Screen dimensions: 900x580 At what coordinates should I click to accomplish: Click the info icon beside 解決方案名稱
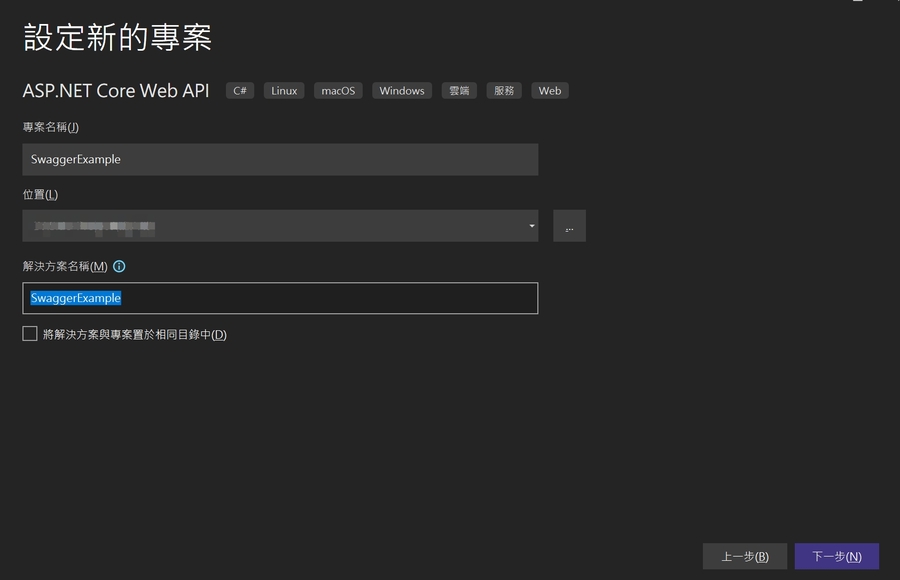(119, 266)
